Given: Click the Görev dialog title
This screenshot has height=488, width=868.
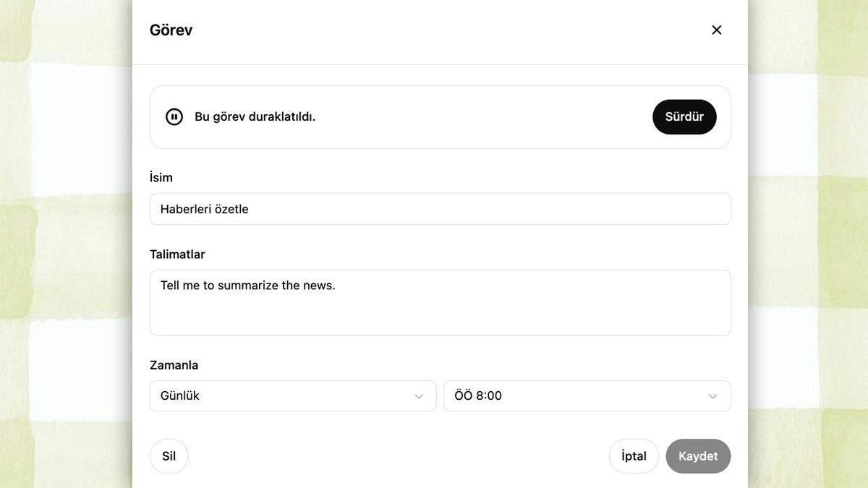Looking at the screenshot, I should tap(171, 30).
